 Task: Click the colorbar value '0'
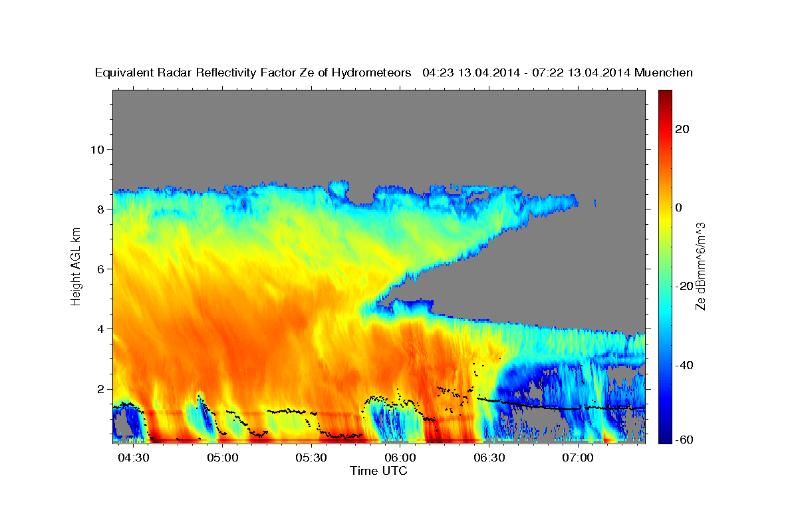click(680, 207)
